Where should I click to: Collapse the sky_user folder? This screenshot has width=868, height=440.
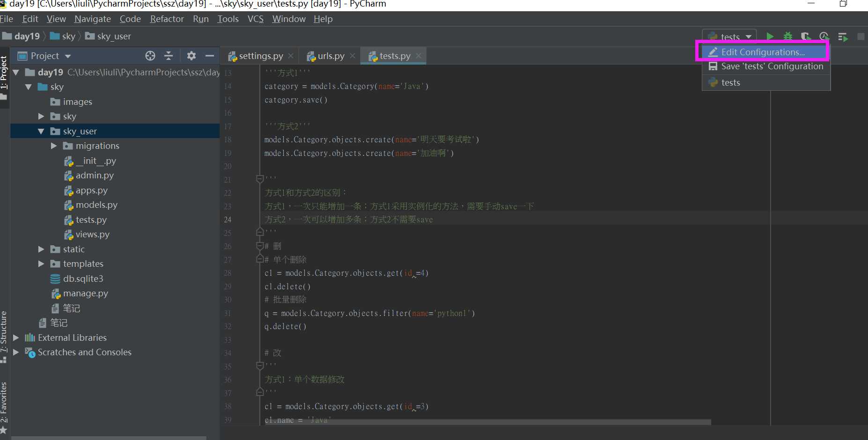click(41, 131)
